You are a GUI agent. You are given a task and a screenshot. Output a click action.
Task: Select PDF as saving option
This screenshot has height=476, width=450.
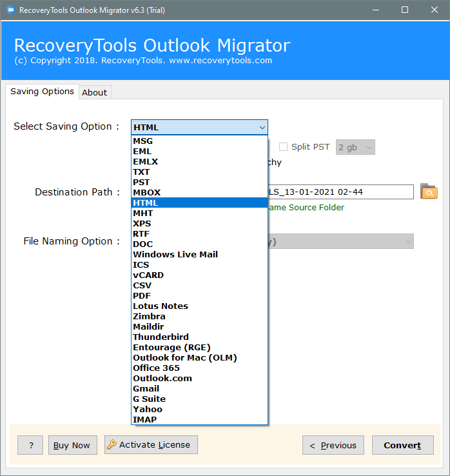click(199, 295)
